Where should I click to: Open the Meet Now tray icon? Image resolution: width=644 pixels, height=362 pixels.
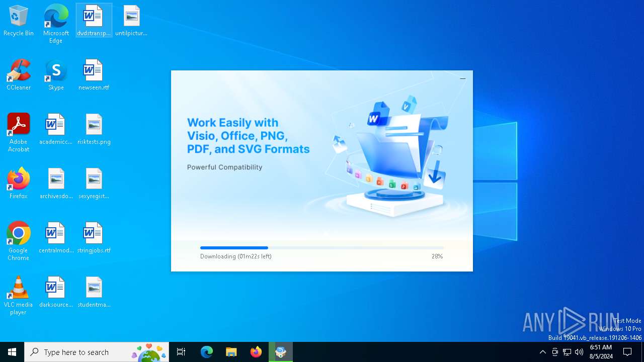[555, 352]
